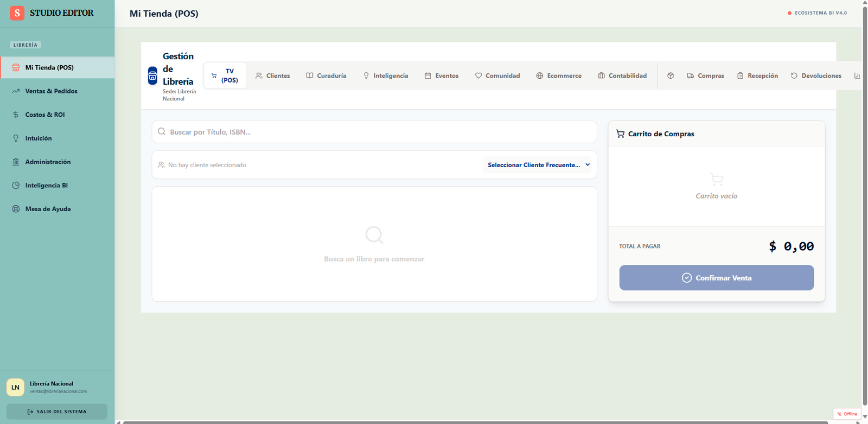The height and width of the screenshot is (424, 868).
Task: Go to Inteligencia BI in the sidebar
Action: pos(57,185)
